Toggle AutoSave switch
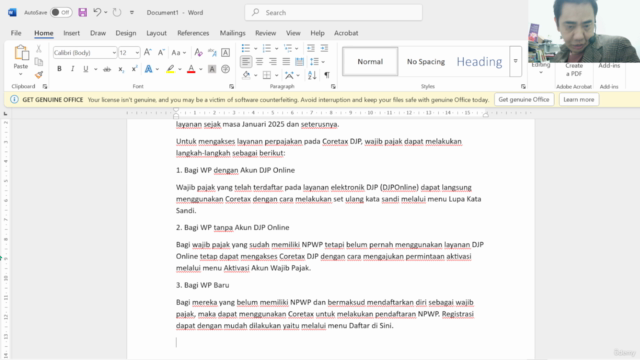 [61, 12]
